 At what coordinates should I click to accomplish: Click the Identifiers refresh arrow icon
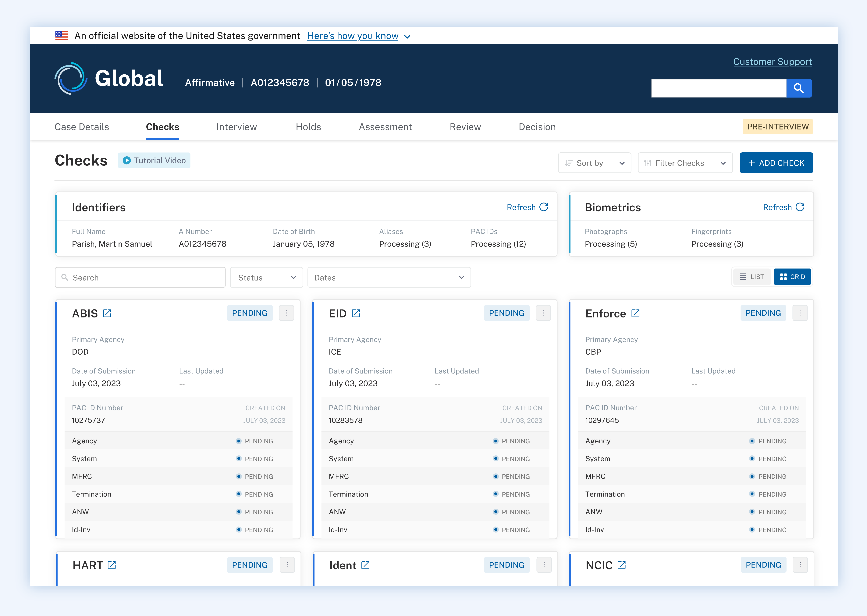(x=544, y=207)
